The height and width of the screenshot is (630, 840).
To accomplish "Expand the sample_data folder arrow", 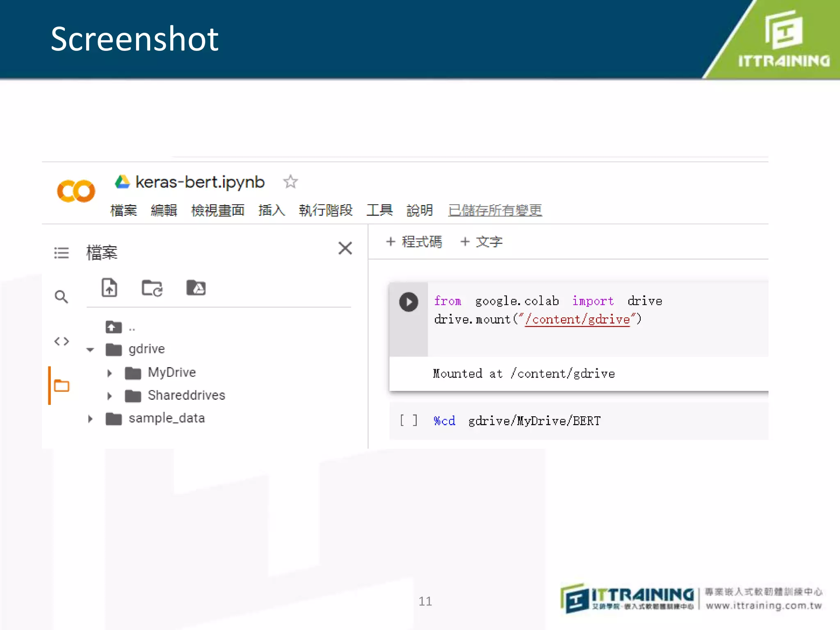I will click(90, 419).
